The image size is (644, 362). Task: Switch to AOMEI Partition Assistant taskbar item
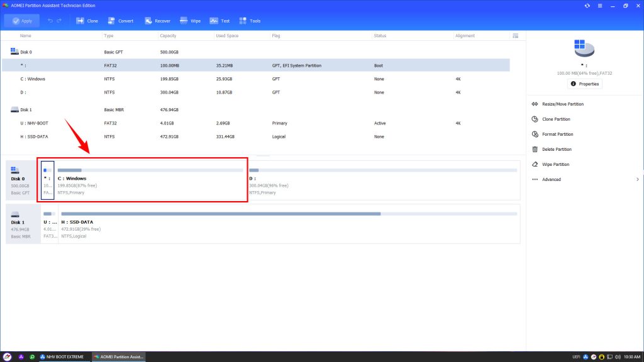click(x=118, y=357)
